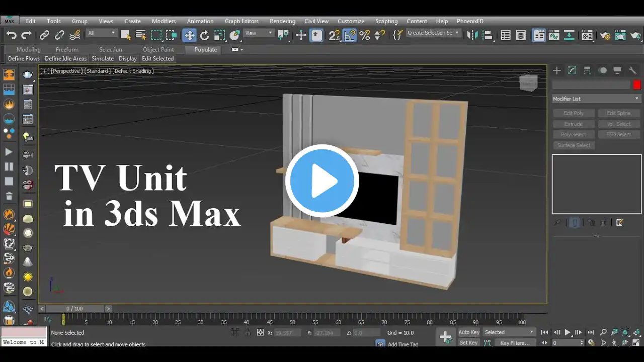Toggle Set Key mode
The width and height of the screenshot is (644, 362).
(469, 343)
